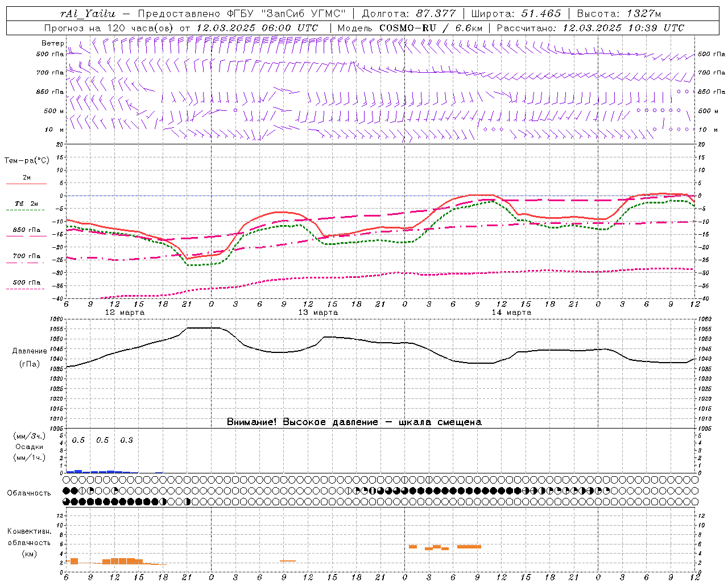728x582 pixels.
Task: Click the 'Тем-ра(°C)' temperature panel label
Action: 27,161
